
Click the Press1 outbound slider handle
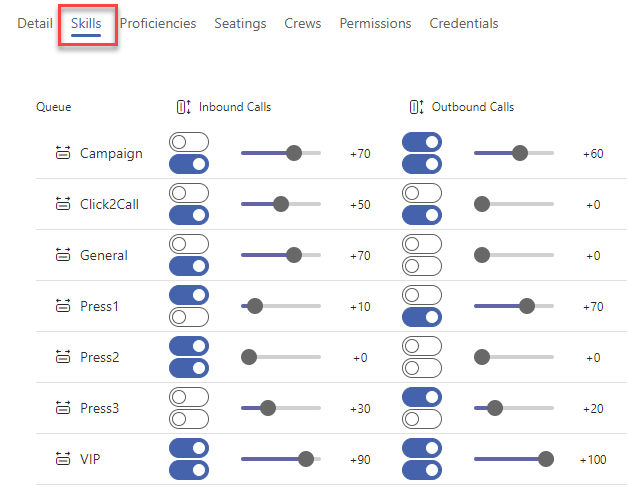[527, 306]
